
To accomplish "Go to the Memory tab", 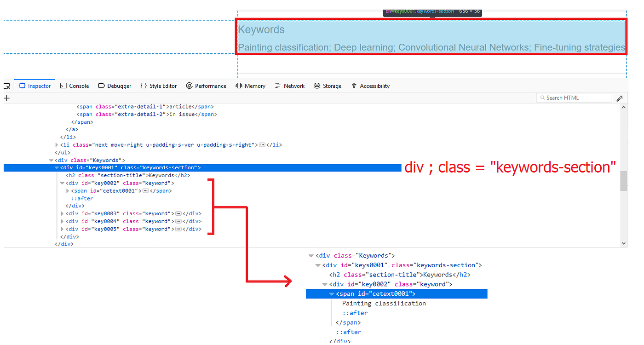I will [x=250, y=86].
